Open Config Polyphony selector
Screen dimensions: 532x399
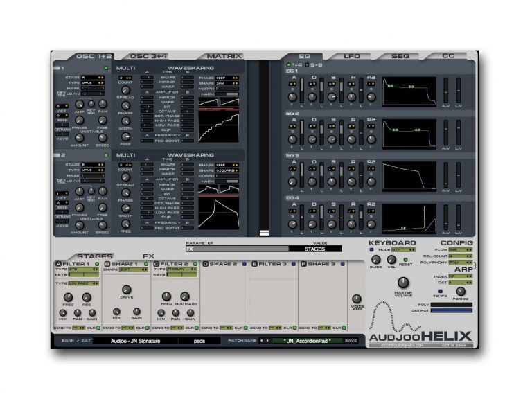point(461,263)
